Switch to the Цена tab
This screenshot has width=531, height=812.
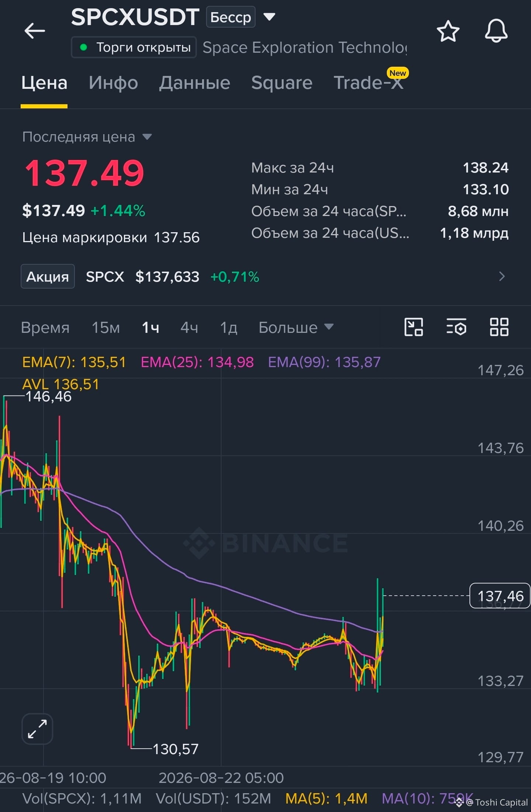pyautogui.click(x=44, y=83)
